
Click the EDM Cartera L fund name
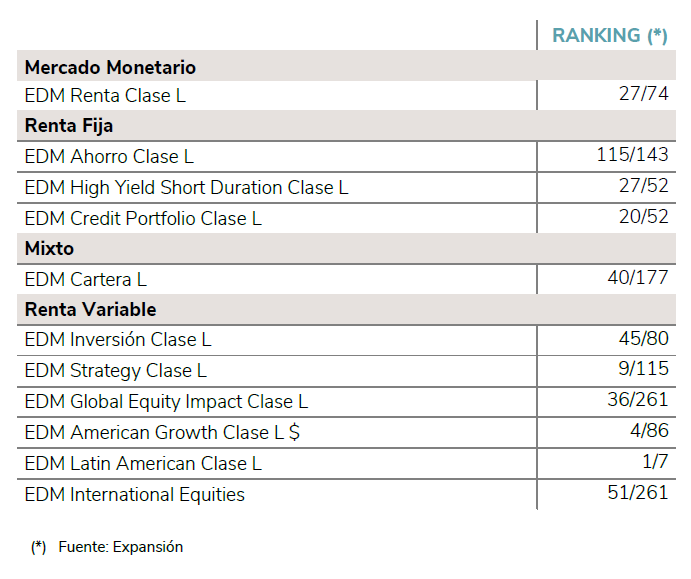85,279
